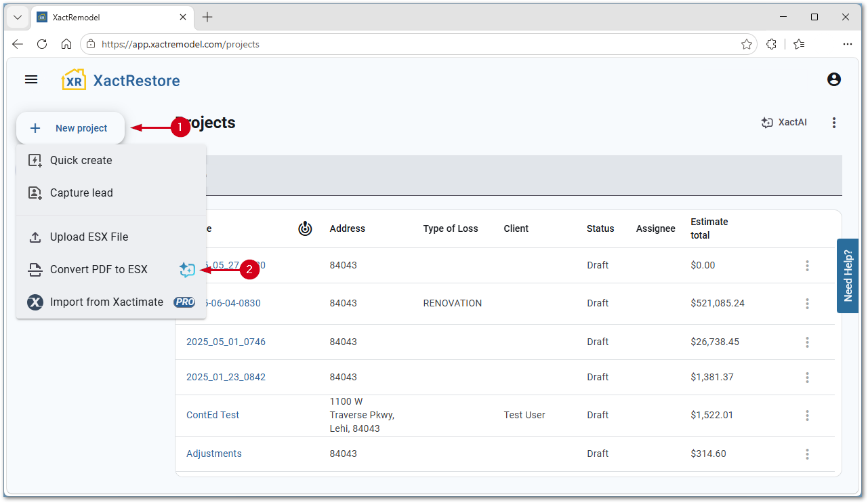The height and width of the screenshot is (503, 868).
Task: Open a new browser tab
Action: (207, 17)
